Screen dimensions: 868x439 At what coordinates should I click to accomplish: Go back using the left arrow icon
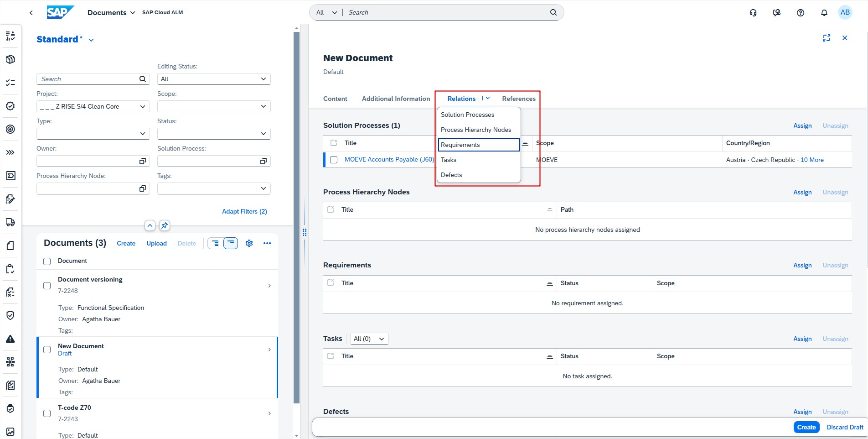coord(31,13)
